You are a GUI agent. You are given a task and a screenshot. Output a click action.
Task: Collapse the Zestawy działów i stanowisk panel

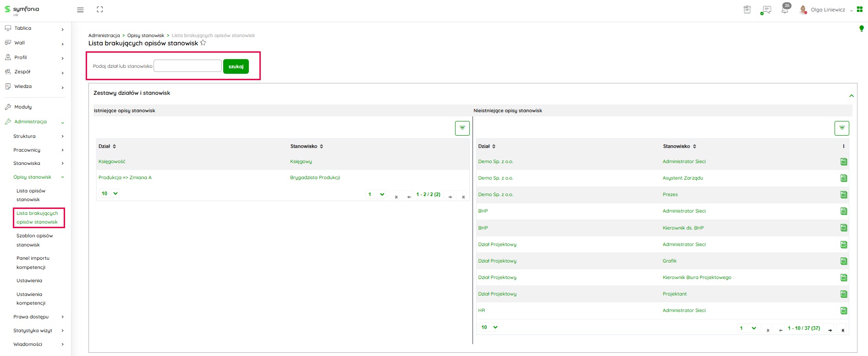click(x=851, y=96)
